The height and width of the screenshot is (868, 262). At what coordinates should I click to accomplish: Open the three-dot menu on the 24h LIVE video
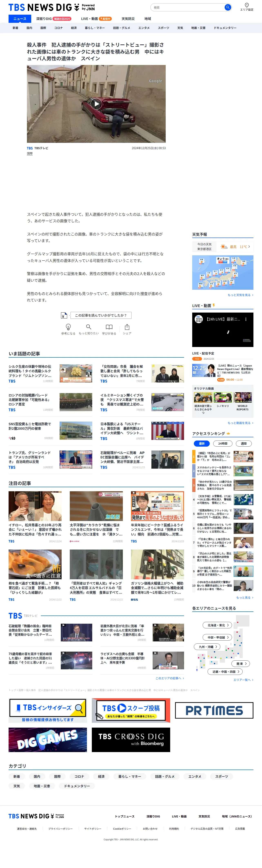coord(246,319)
